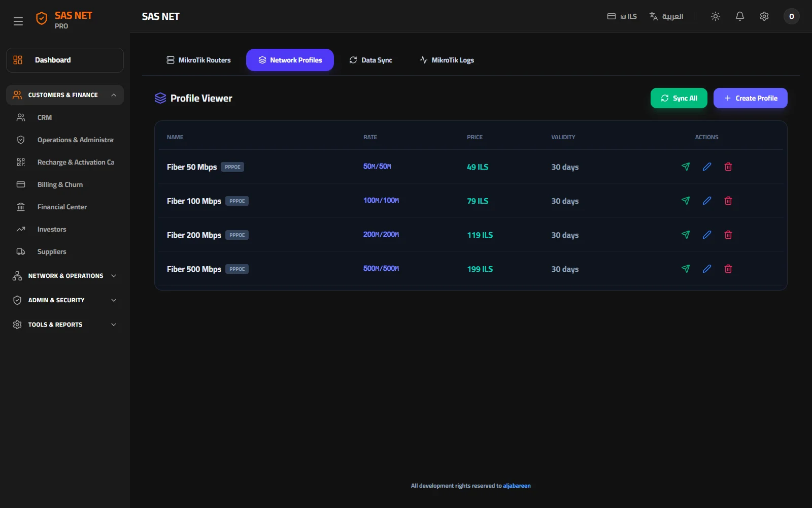This screenshot has width=812, height=508.
Task: Click the PRICE column header
Action: [475, 137]
